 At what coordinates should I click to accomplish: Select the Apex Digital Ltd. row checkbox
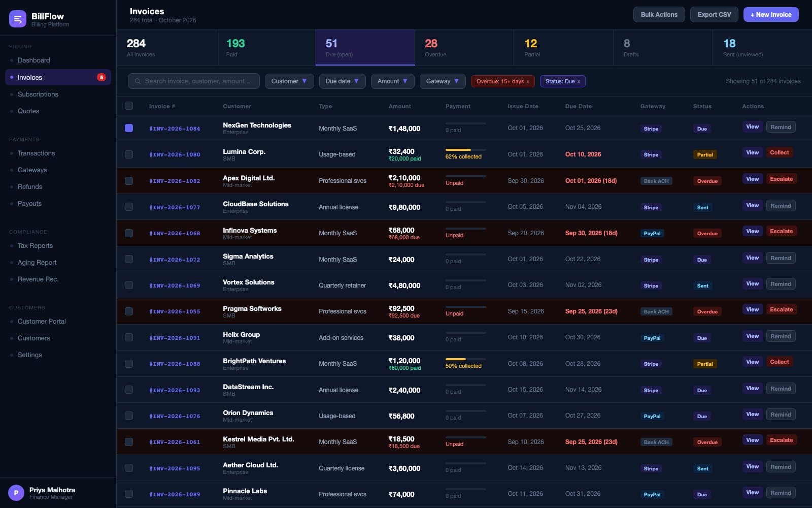[x=129, y=181]
